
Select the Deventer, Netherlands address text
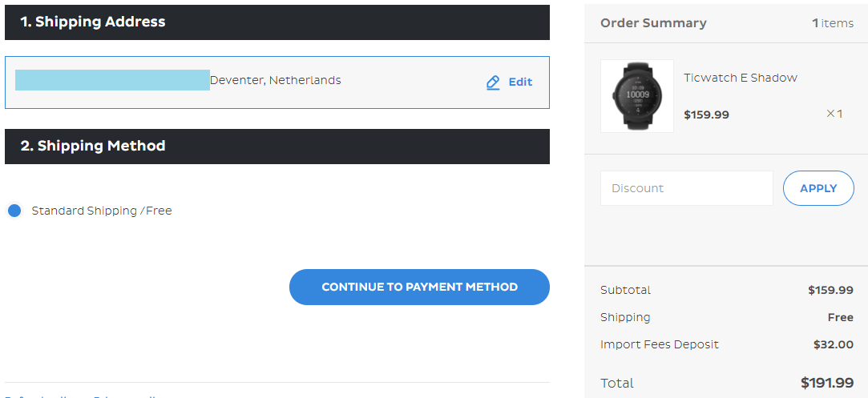275,80
